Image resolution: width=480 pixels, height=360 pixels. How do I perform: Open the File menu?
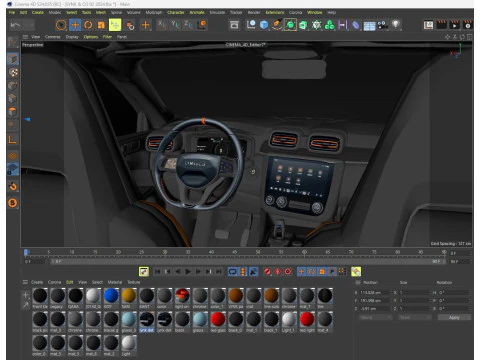pyautogui.click(x=12, y=12)
